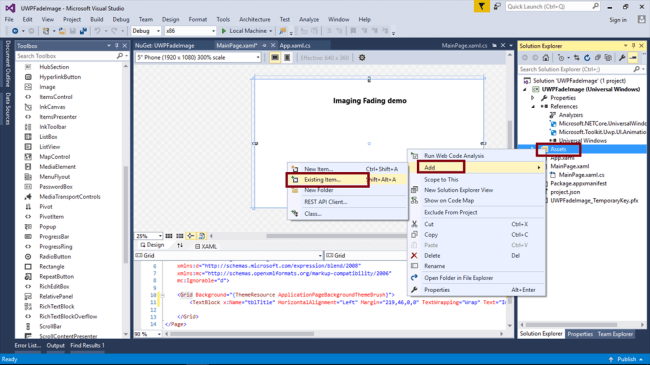Select MediaTransportControls in the Toolbox
This screenshot has width=650, height=365.
[70, 197]
